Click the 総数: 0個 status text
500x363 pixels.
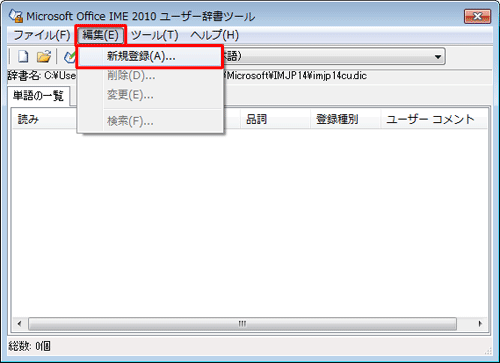(x=30, y=346)
